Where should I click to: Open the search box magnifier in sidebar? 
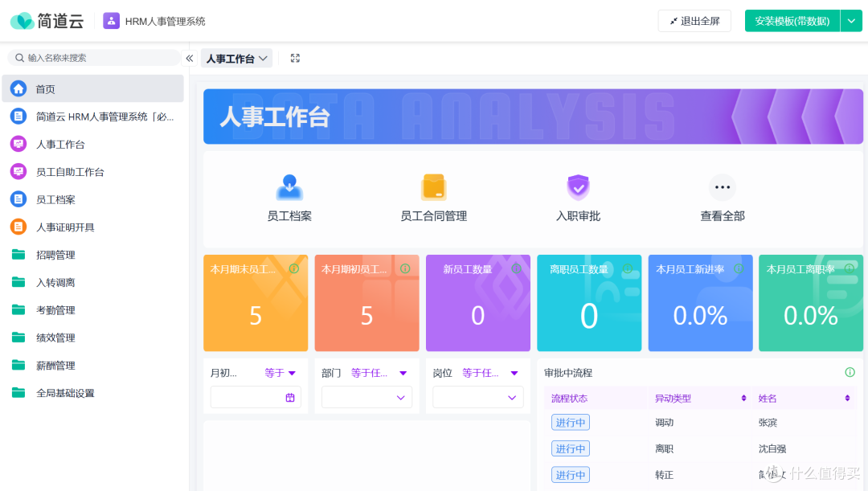[19, 57]
